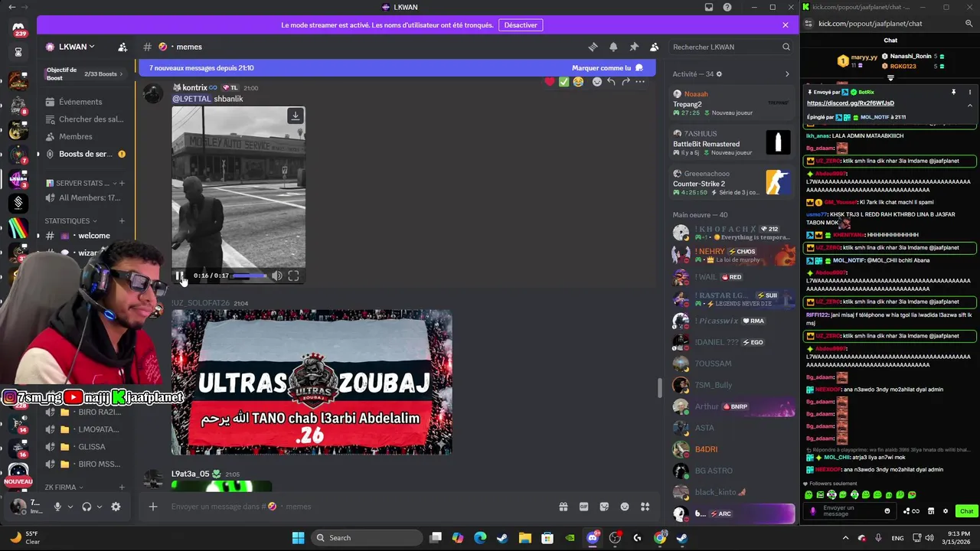980x551 pixels.
Task: Open more message options (three dots)
Action: (x=640, y=81)
